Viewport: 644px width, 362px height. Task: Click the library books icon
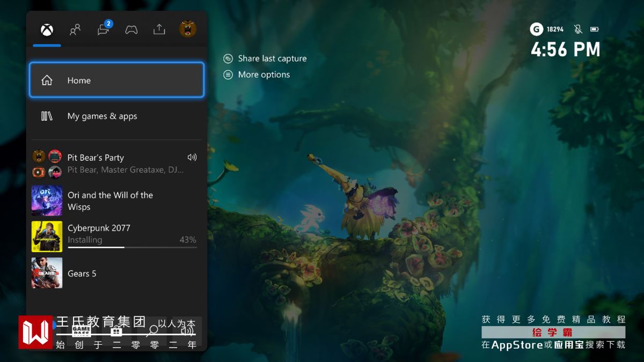tap(47, 116)
